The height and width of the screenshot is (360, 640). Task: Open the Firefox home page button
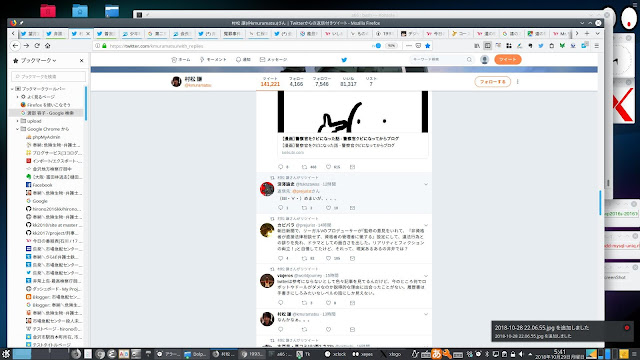pyautogui.click(x=47, y=46)
